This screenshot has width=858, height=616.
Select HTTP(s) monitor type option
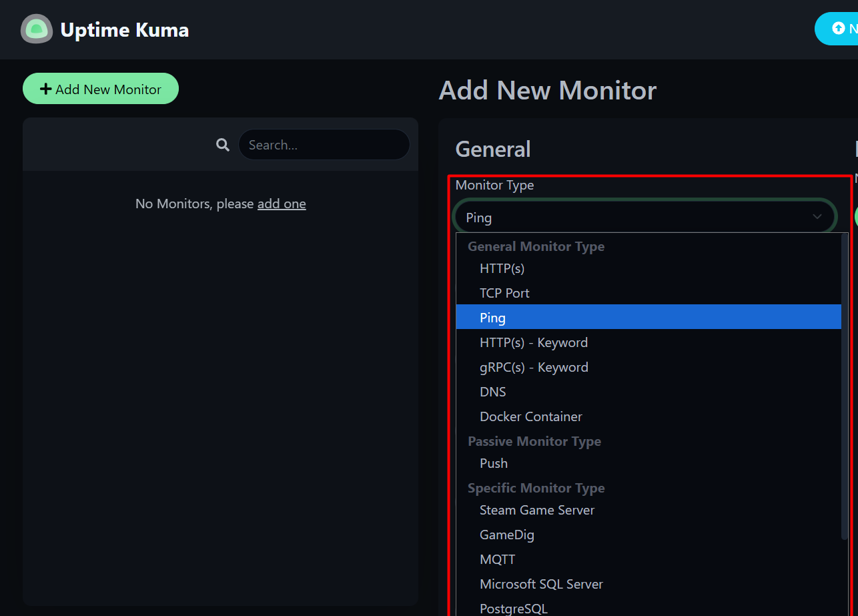pos(649,268)
